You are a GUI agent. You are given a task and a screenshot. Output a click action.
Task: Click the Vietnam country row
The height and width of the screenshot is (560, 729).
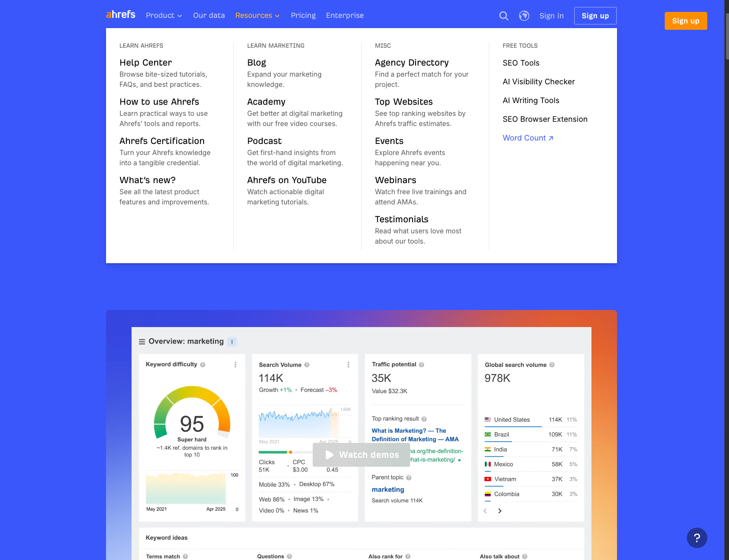[x=531, y=480]
